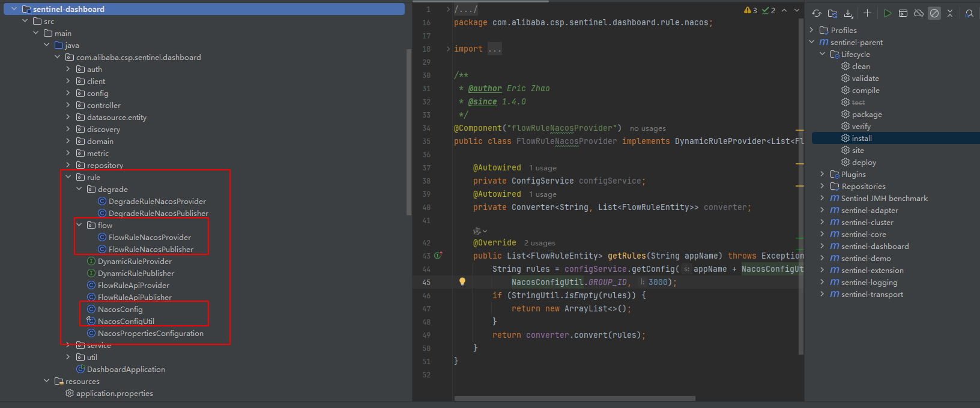Click the code author inlay hint icon
The height and width of the screenshot is (408, 980).
click(478, 231)
